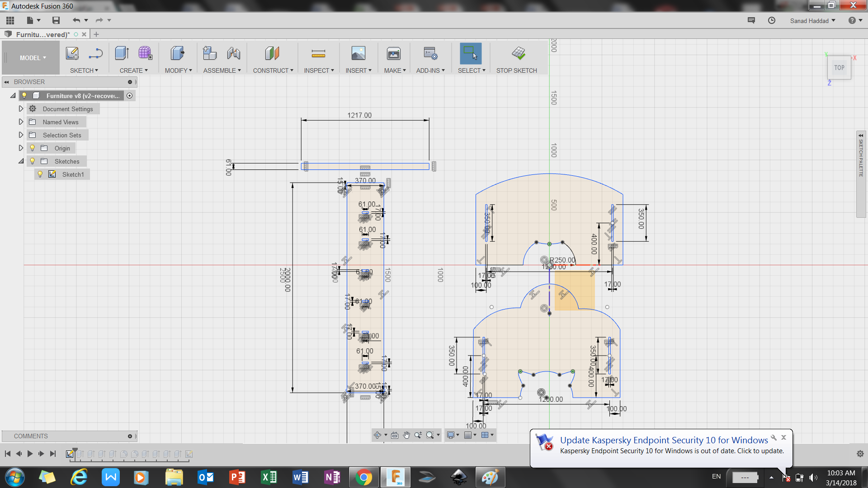Click the Create Sketch tool icon
This screenshot has height=488, width=868.
[x=72, y=53]
